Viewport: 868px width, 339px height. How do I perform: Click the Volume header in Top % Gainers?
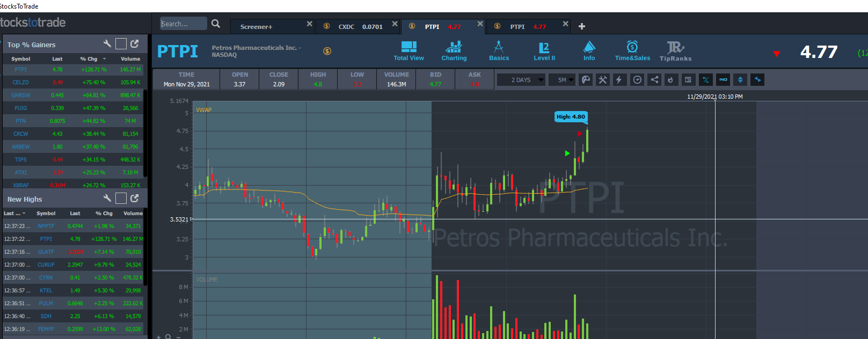(x=130, y=59)
